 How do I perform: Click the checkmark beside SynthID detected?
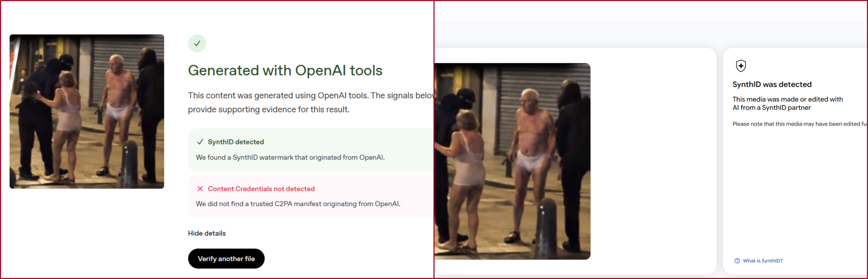click(200, 142)
